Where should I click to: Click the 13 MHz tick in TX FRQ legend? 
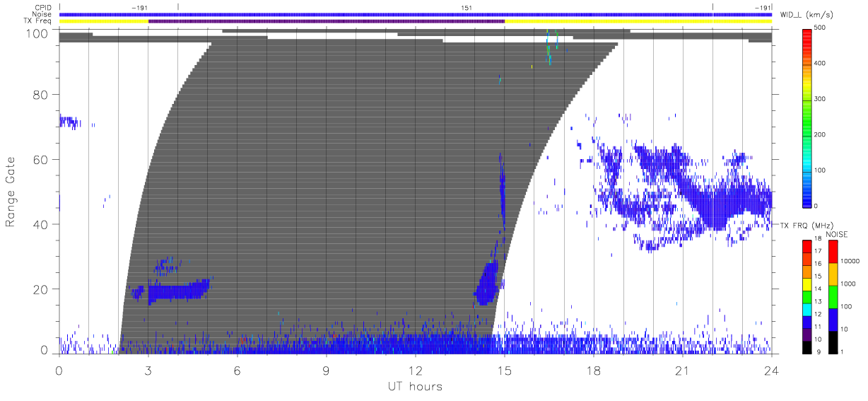[819, 302]
